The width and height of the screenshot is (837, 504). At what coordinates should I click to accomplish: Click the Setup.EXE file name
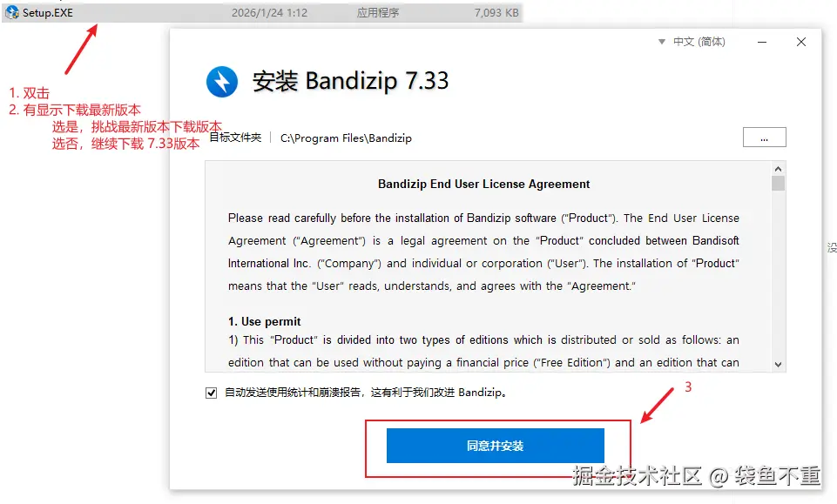click(x=48, y=13)
